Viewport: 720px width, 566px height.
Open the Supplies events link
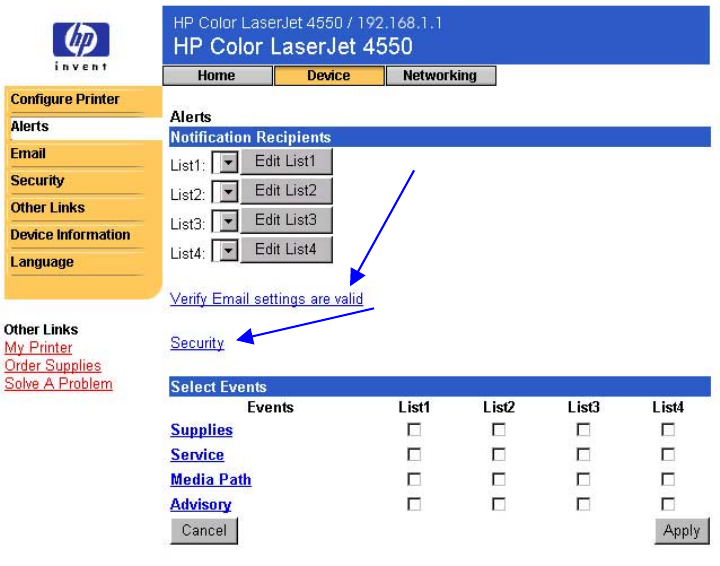pos(202,430)
